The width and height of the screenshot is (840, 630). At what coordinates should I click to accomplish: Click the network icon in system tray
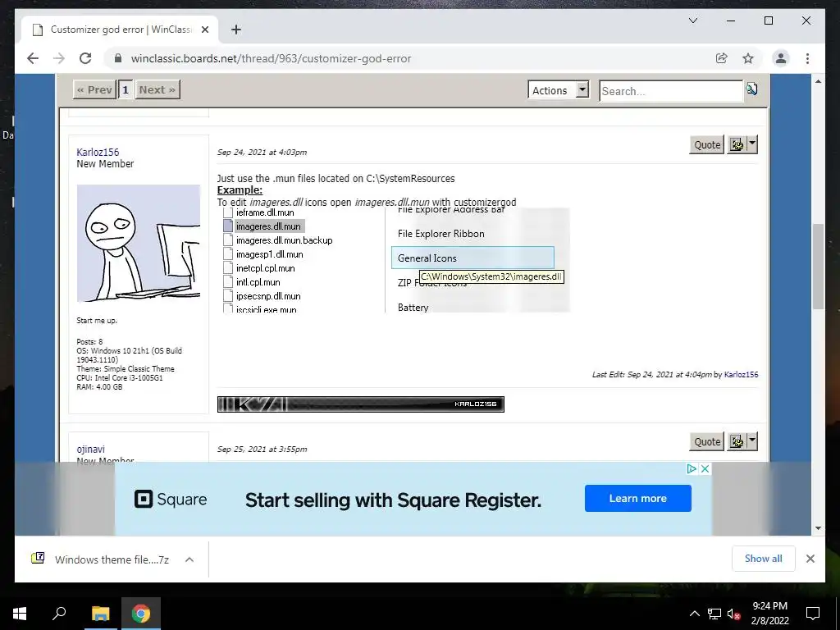tap(714, 614)
